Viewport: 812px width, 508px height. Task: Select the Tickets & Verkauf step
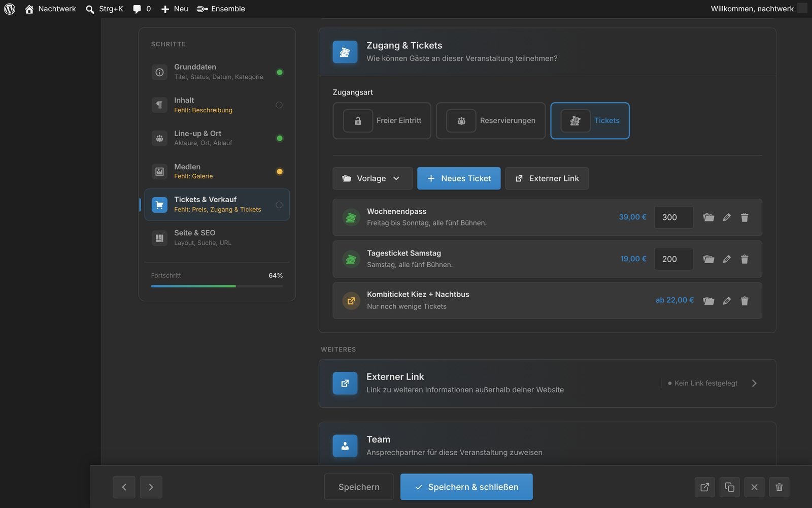217,204
